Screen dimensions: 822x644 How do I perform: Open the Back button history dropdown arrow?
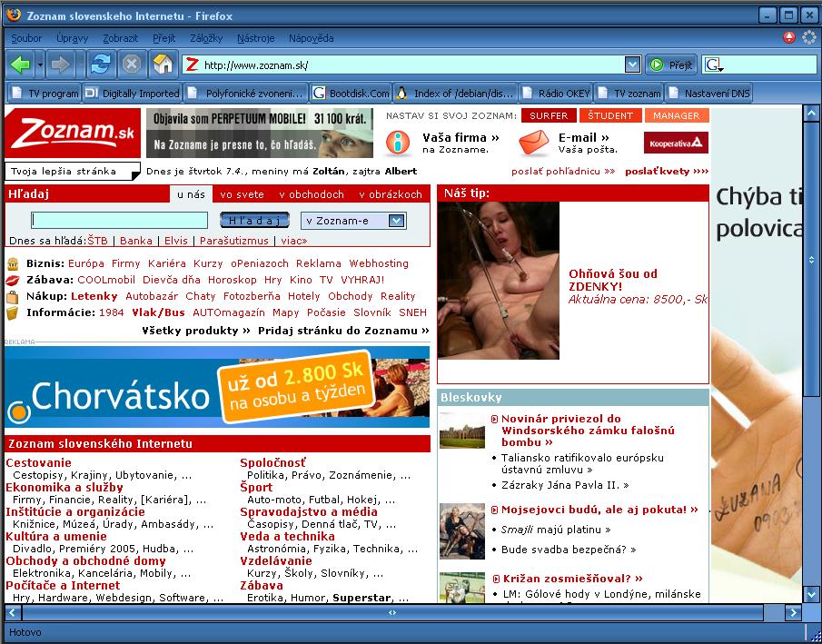[39, 64]
